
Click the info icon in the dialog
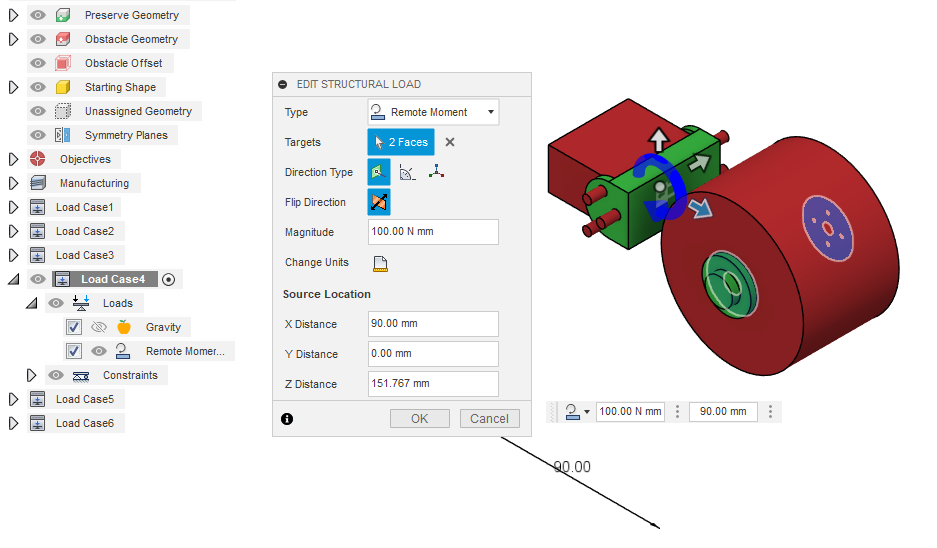287,419
